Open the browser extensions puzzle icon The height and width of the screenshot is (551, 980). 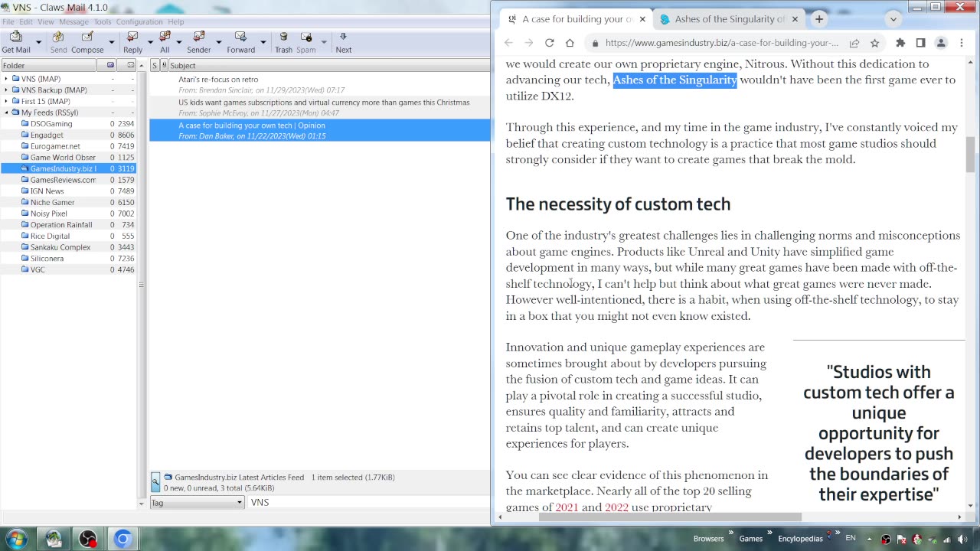(900, 43)
